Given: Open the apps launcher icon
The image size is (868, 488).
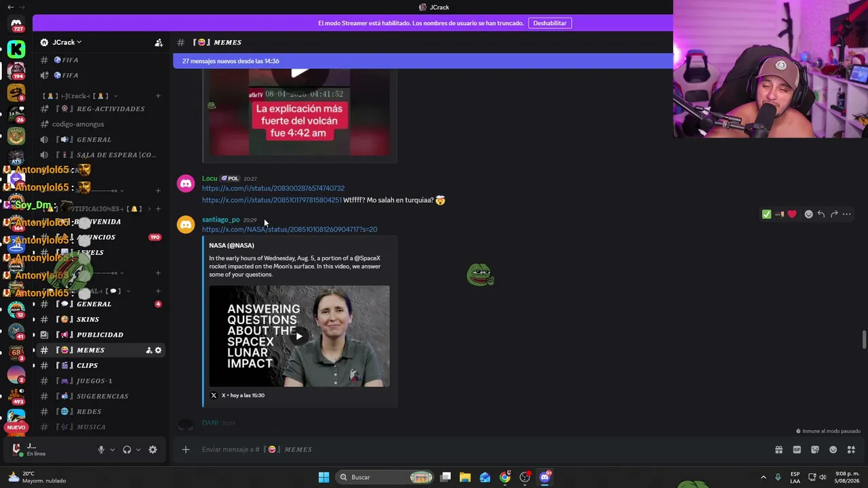Looking at the screenshot, I should (x=851, y=449).
